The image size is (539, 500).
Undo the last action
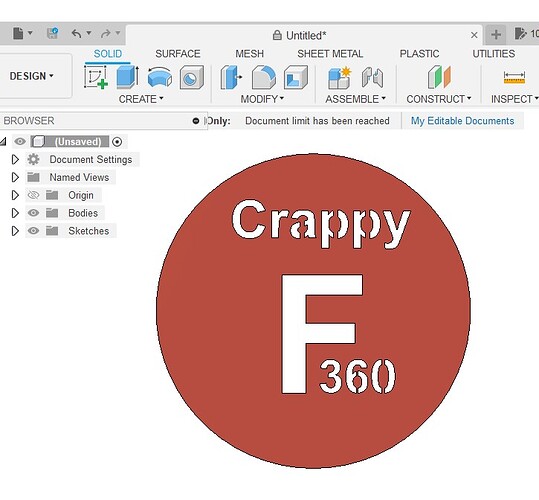(x=76, y=33)
